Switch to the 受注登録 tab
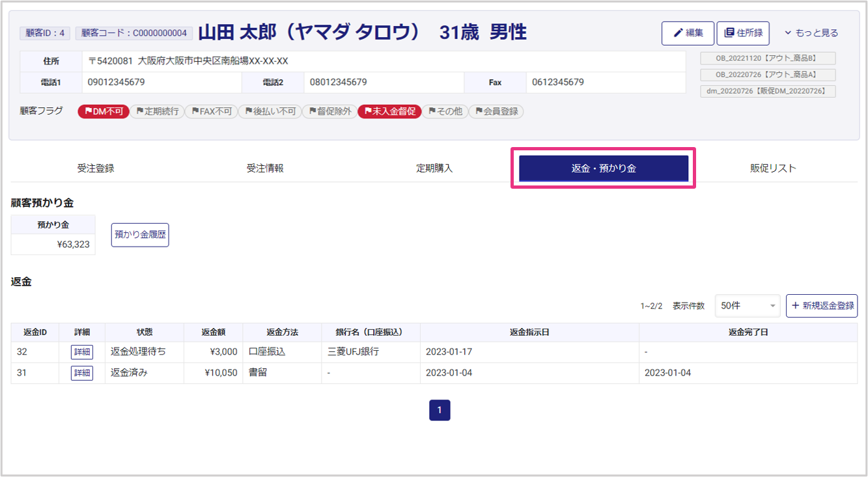868x477 pixels. [x=96, y=169]
